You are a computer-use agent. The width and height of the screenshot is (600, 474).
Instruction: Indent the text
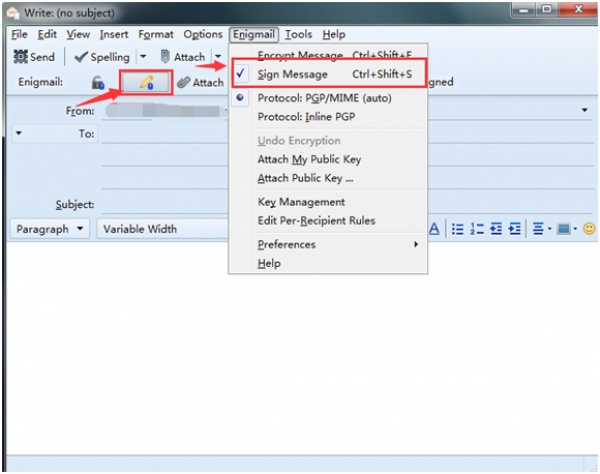coord(515,229)
